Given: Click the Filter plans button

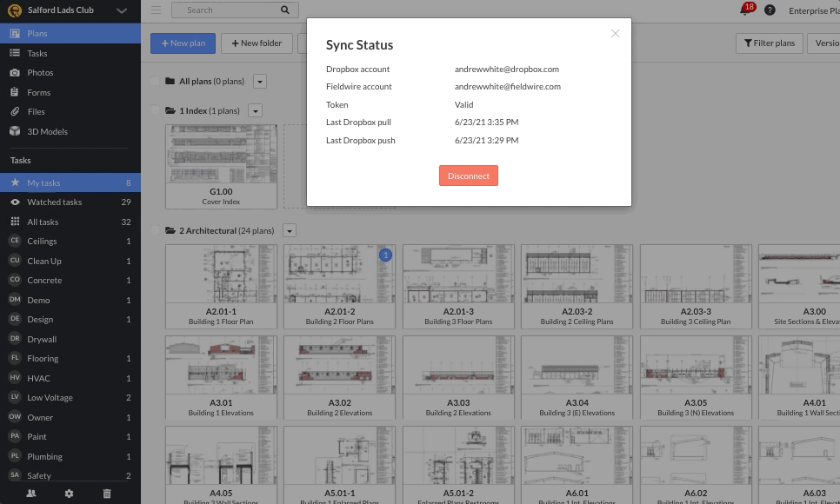Looking at the screenshot, I should click(770, 43).
